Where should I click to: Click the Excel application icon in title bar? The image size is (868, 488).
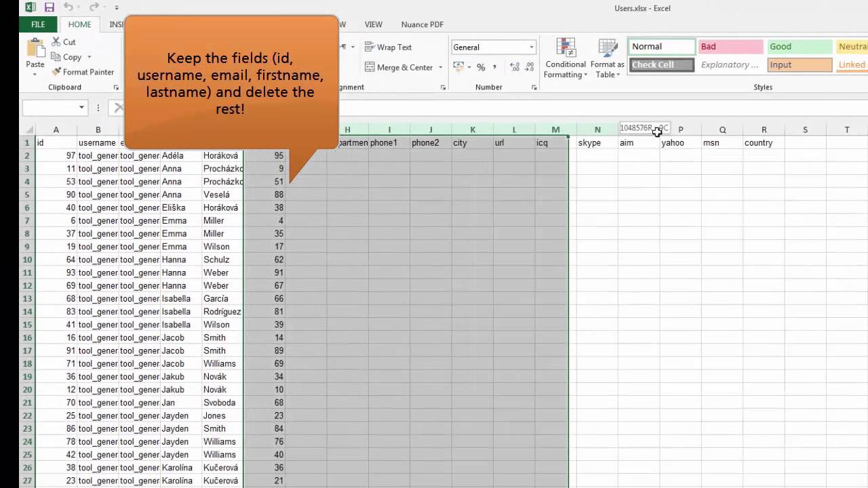coord(30,7)
